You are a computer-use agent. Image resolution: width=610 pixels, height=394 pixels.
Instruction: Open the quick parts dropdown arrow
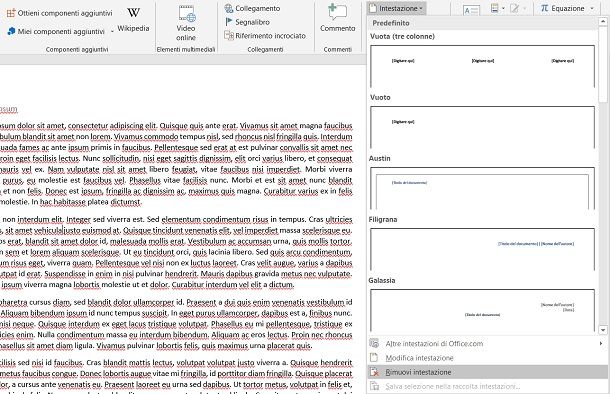point(503,8)
